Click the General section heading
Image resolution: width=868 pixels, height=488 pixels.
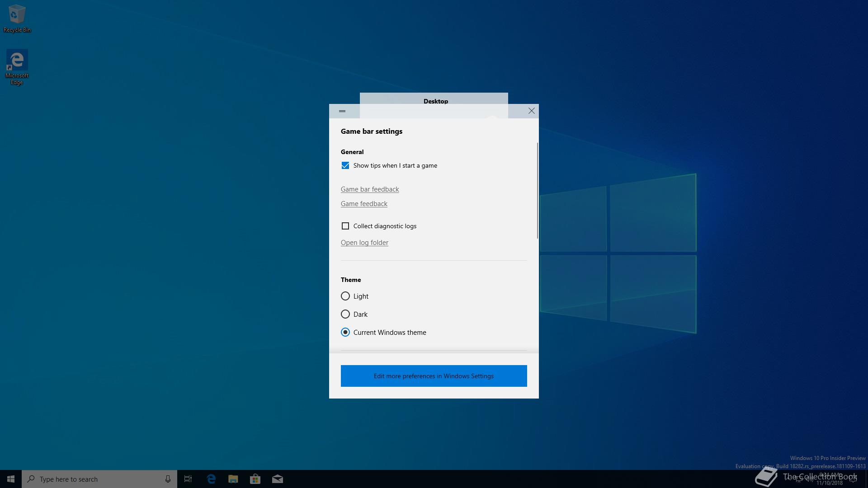coord(352,152)
